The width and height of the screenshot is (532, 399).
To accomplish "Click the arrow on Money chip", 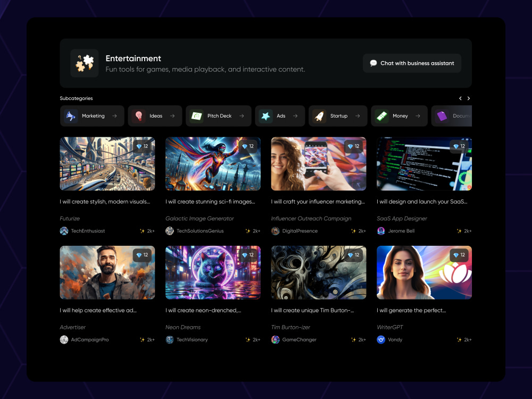I will pyautogui.click(x=418, y=116).
